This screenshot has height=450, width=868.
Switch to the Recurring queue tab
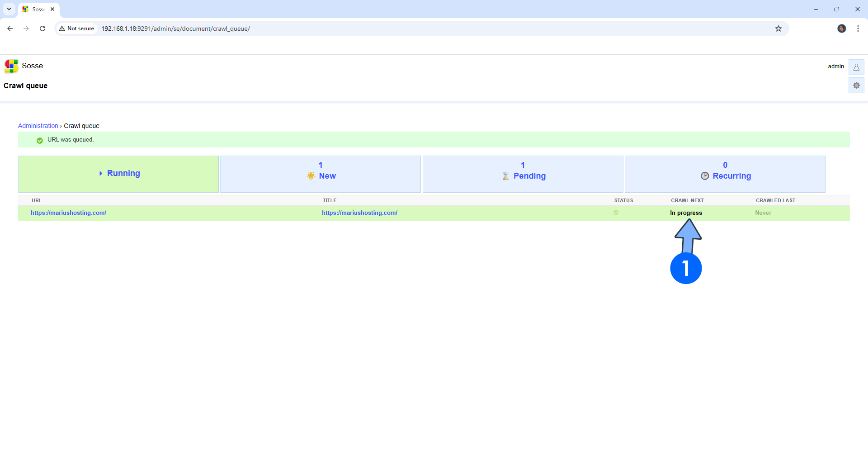[x=725, y=174]
